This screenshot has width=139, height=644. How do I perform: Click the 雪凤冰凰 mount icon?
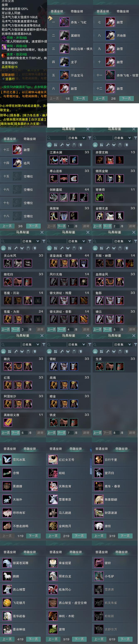pyautogui.click(x=7, y=459)
